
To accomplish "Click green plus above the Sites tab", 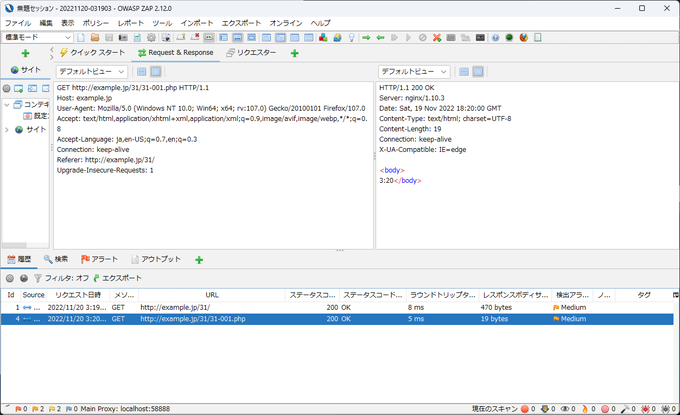I will tap(26, 53).
